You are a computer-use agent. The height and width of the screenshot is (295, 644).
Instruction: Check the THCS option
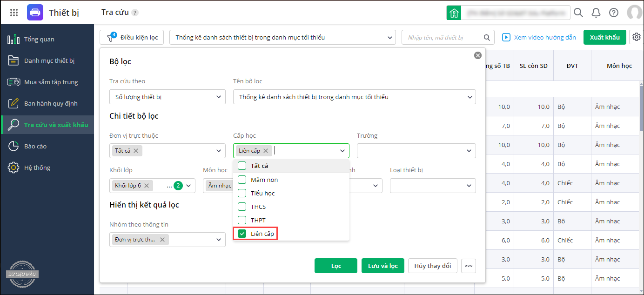pos(242,207)
